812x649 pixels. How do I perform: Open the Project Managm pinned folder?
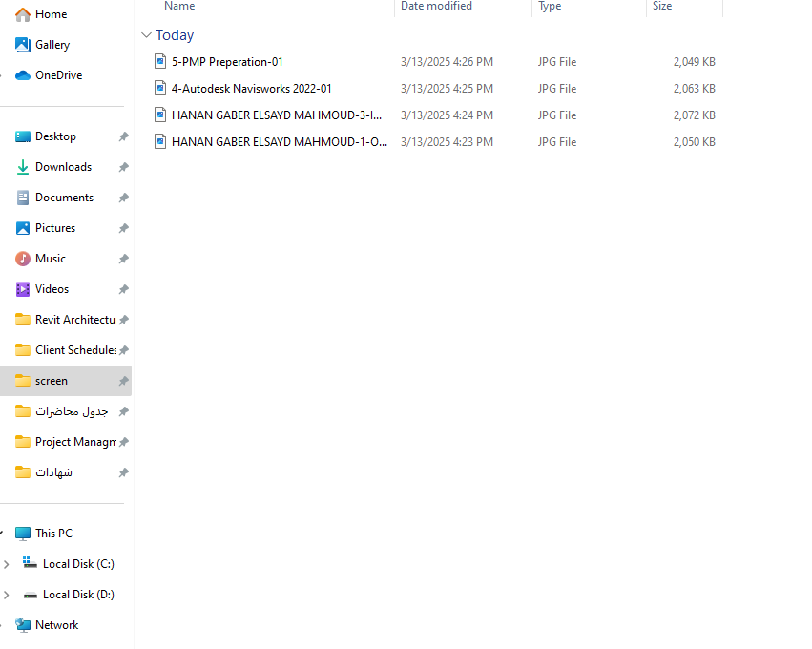[75, 442]
